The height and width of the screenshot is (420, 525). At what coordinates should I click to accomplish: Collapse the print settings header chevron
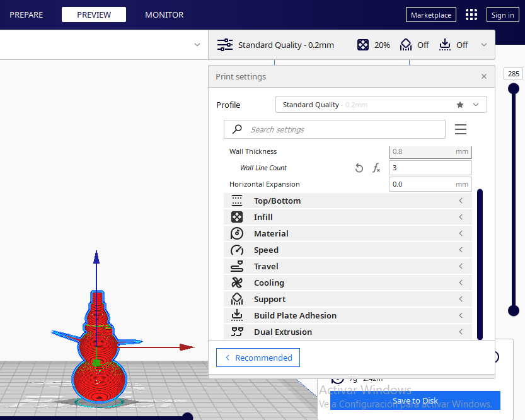484,45
